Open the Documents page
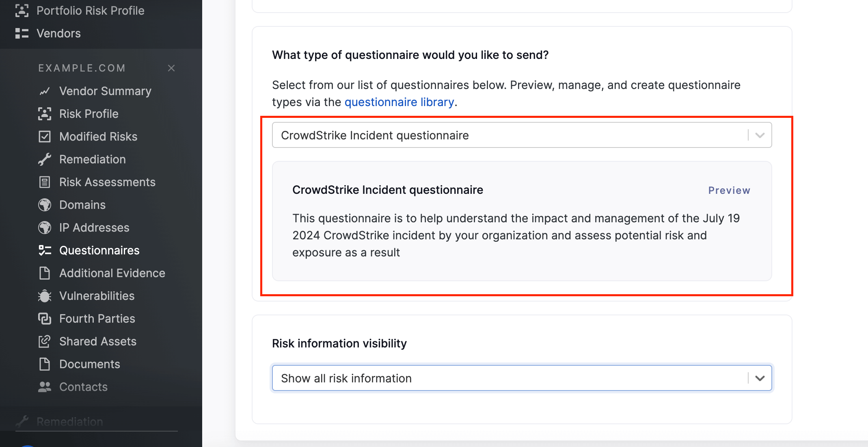The height and width of the screenshot is (447, 868). point(90,364)
